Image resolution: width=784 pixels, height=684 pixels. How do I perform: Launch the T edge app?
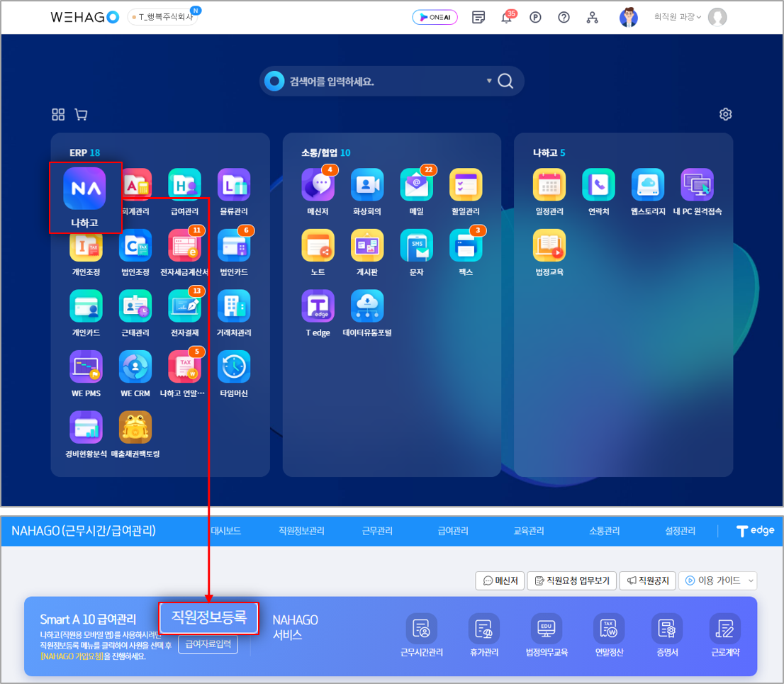coord(318,306)
